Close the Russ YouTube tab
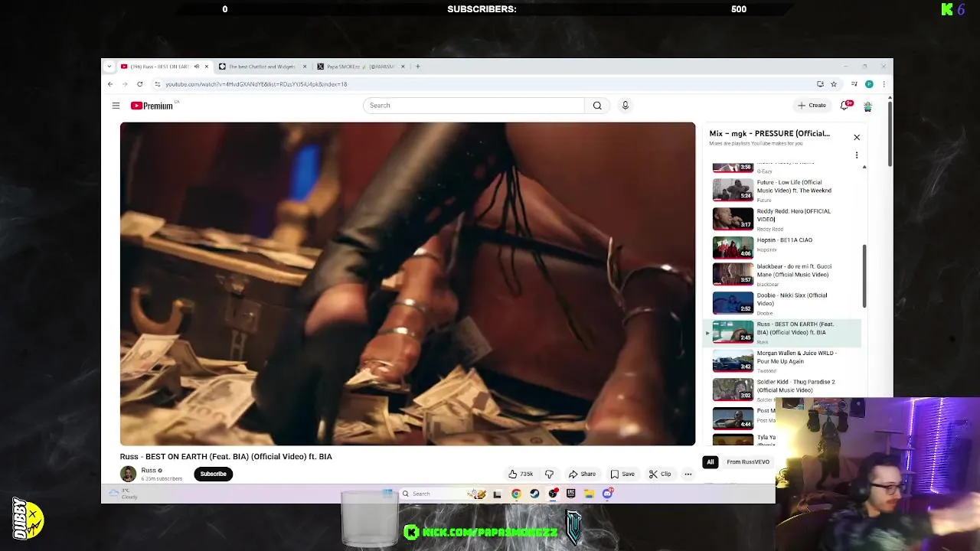Image resolution: width=980 pixels, height=551 pixels. pos(206,67)
